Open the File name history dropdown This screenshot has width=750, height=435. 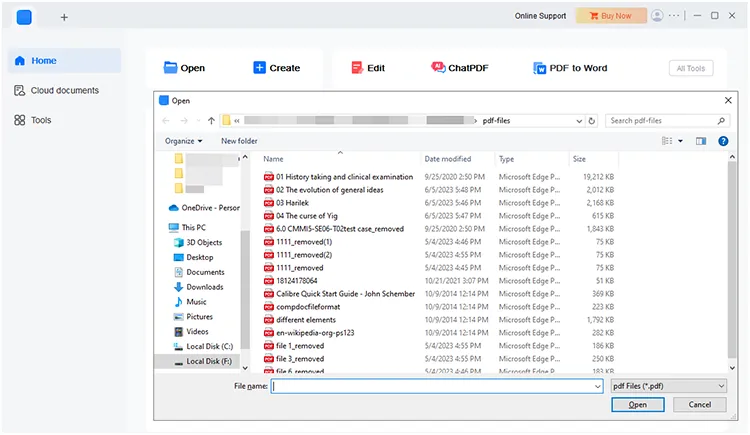click(597, 386)
